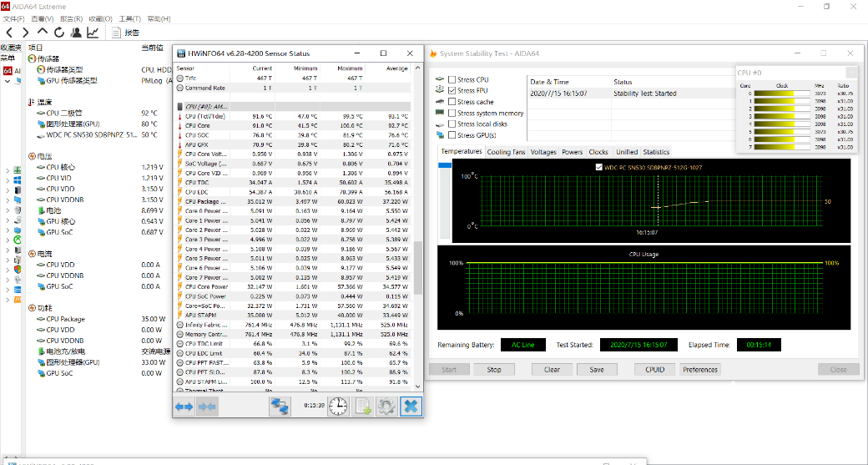The width and height of the screenshot is (868, 465).
Task: Click HWiNFO network computers icon
Action: [280, 406]
